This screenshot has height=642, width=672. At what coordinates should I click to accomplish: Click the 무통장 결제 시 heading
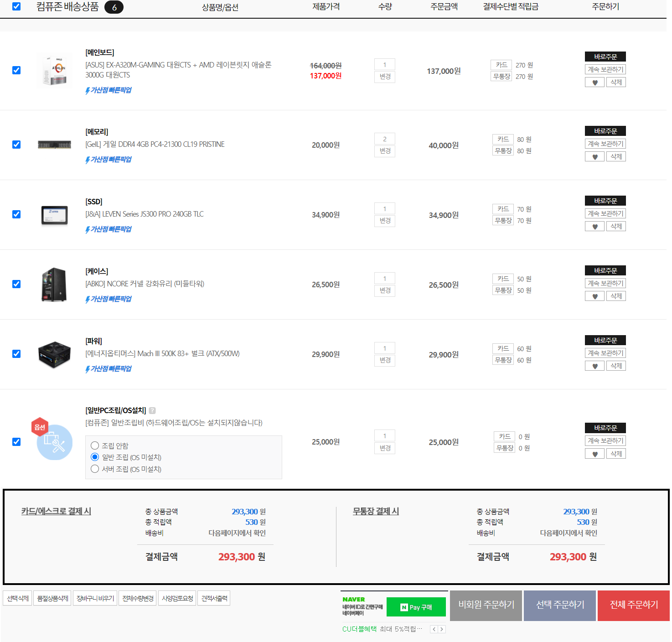point(376,512)
